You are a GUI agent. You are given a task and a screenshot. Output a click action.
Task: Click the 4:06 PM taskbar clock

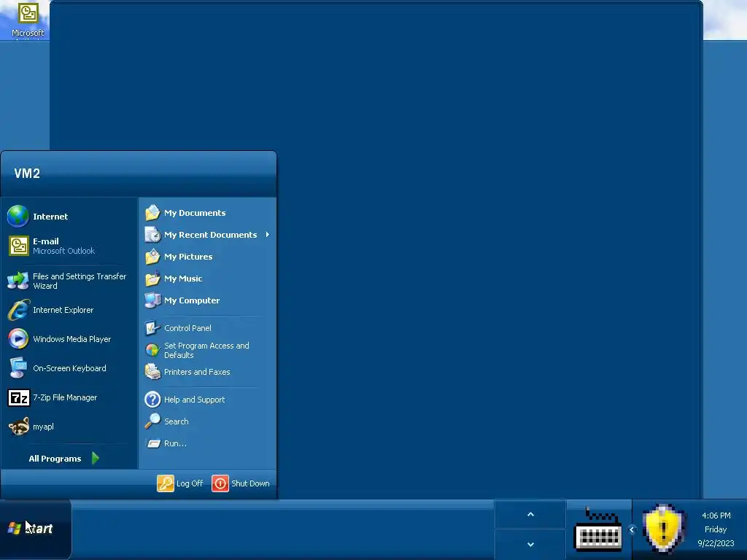(716, 516)
